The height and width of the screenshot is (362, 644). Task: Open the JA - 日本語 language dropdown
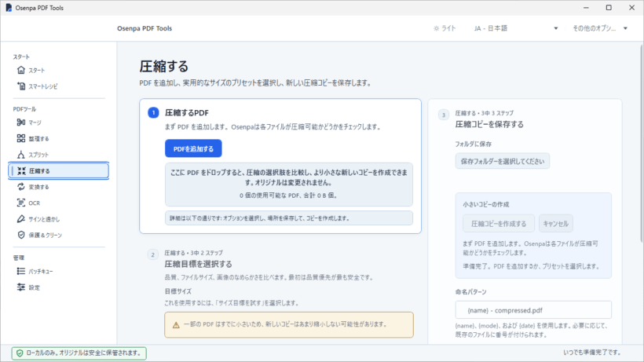(x=516, y=28)
